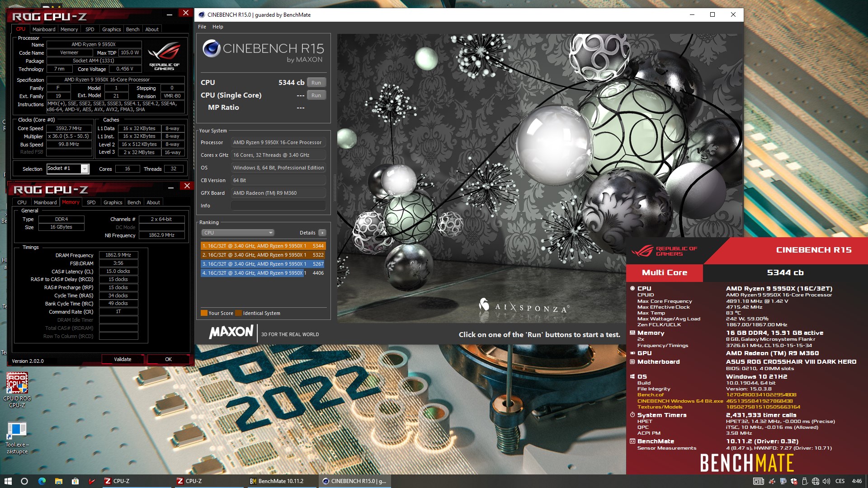Viewport: 868px width, 488px height.
Task: Open the Socket #1 selection dropdown
Action: pyautogui.click(x=68, y=169)
